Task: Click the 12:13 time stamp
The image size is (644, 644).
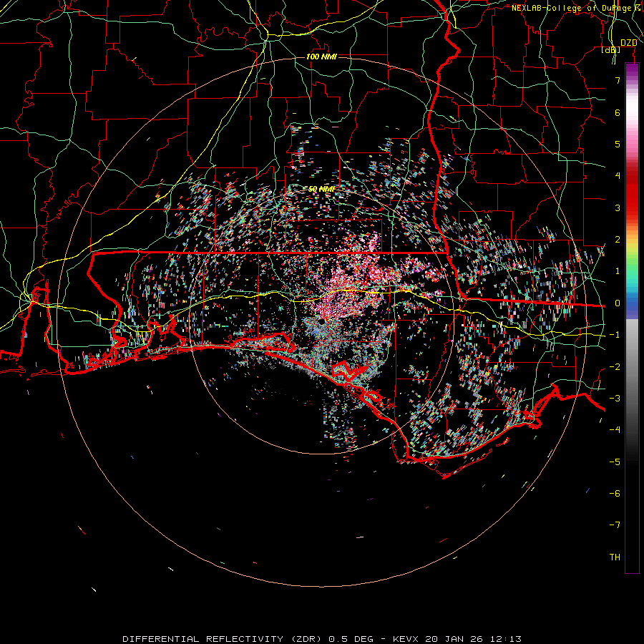Action: (x=504, y=639)
